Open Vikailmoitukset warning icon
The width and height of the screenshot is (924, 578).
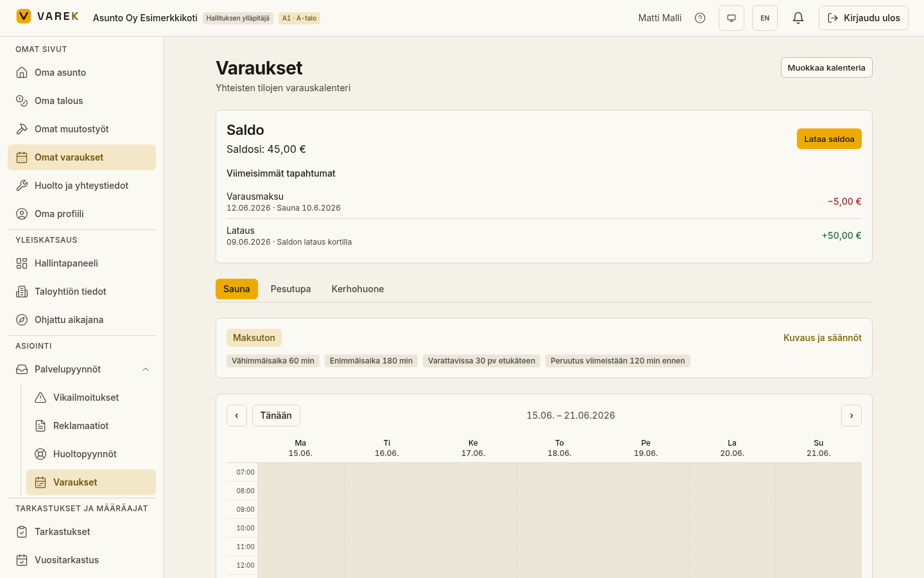(x=40, y=398)
